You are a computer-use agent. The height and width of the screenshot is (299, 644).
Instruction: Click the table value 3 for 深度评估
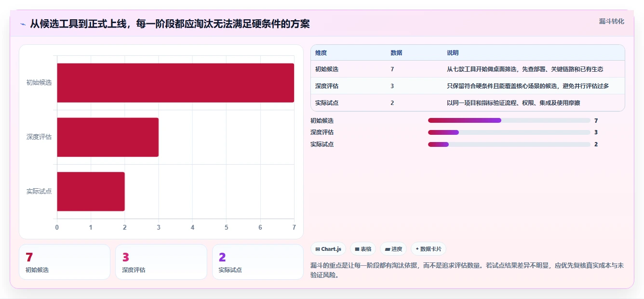coord(392,86)
